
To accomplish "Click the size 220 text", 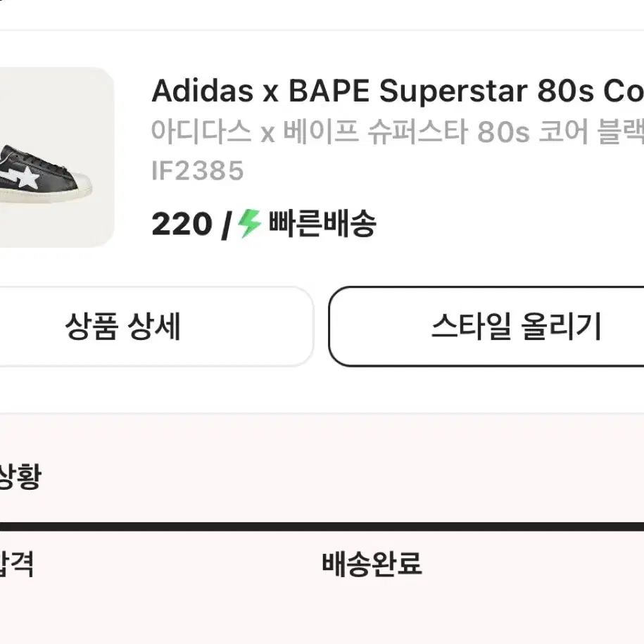I will (x=182, y=224).
